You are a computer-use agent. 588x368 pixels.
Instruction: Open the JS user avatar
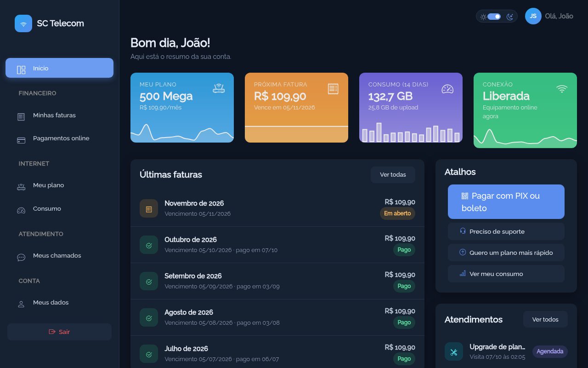533,16
